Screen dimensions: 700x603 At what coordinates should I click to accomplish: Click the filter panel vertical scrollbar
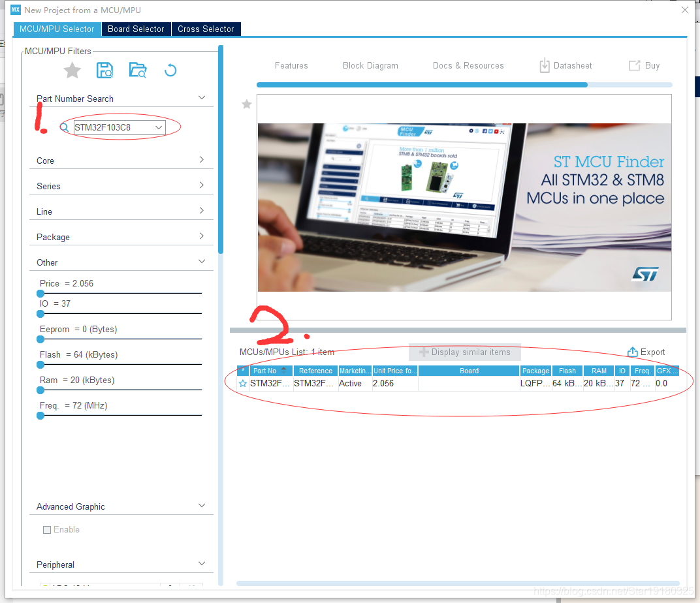[x=221, y=149]
